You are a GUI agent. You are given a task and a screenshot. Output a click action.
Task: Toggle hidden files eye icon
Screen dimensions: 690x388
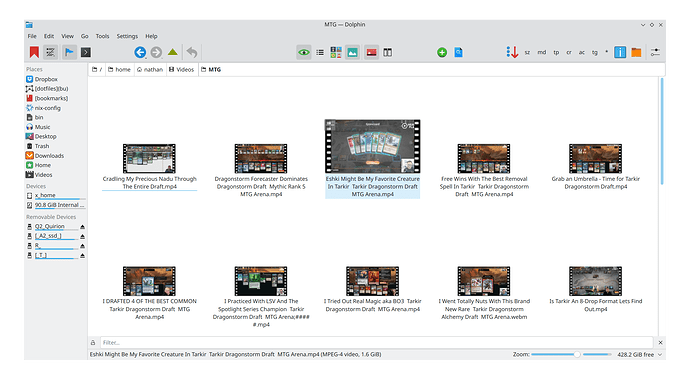pos(304,52)
